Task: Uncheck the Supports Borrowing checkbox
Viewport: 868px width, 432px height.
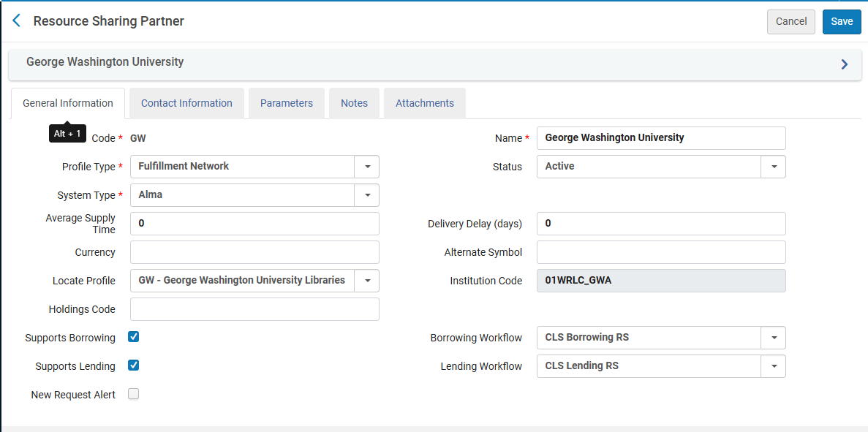Action: click(133, 337)
